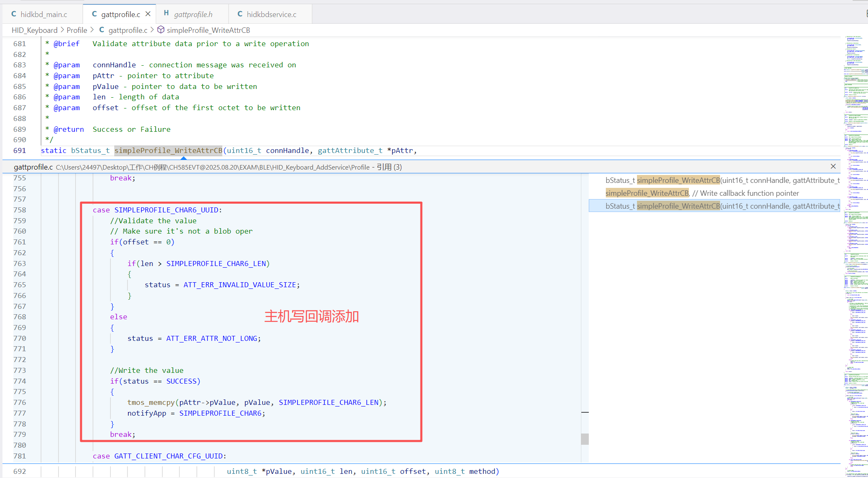Click the chevron after the HID_Keyboard breadcrumb
Screen dimensions: 868x478
click(62, 30)
